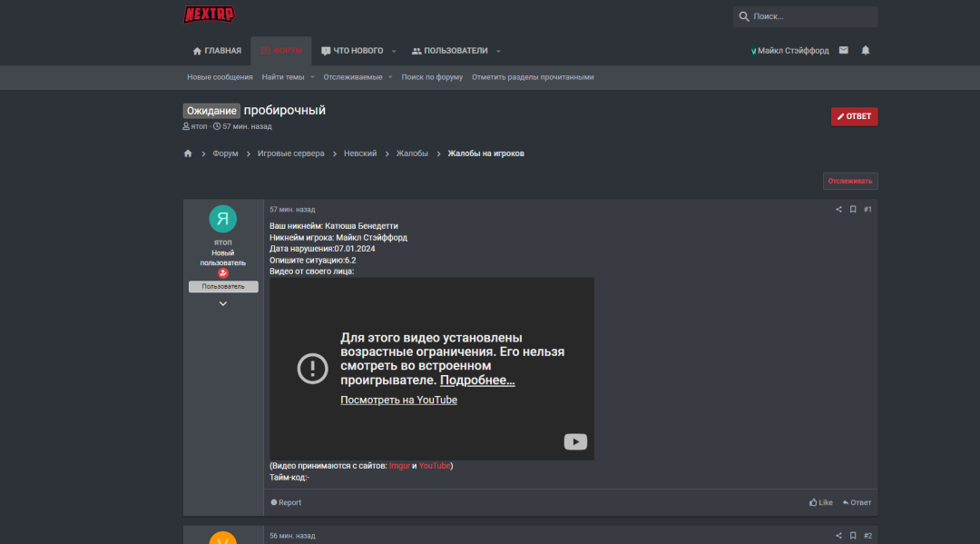Click the Подробнее link in the video
Image resolution: width=980 pixels, height=544 pixels.
(477, 381)
